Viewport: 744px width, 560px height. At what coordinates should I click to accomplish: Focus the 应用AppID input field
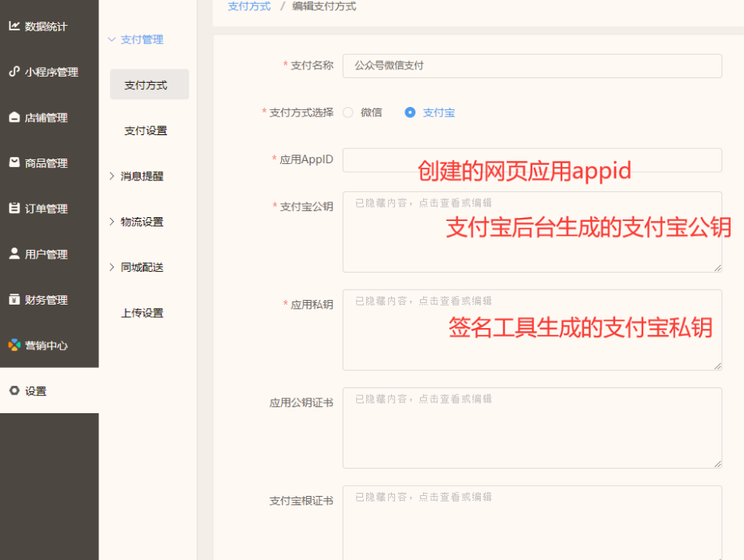(x=532, y=160)
